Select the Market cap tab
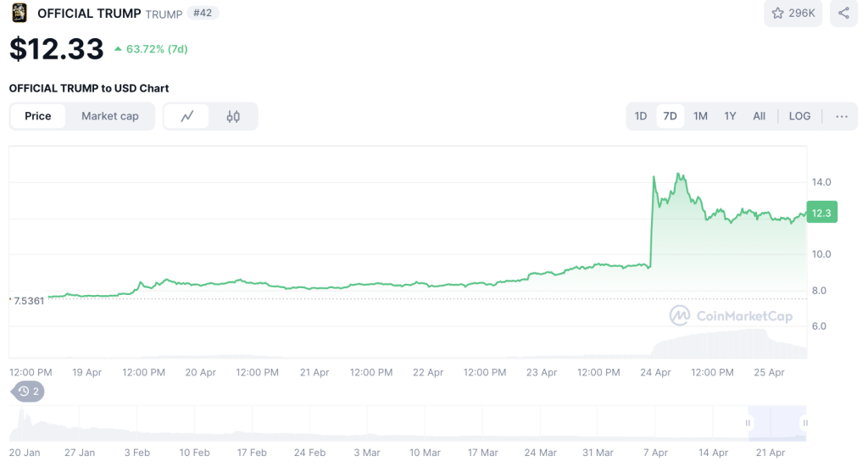The image size is (868, 467). (109, 116)
